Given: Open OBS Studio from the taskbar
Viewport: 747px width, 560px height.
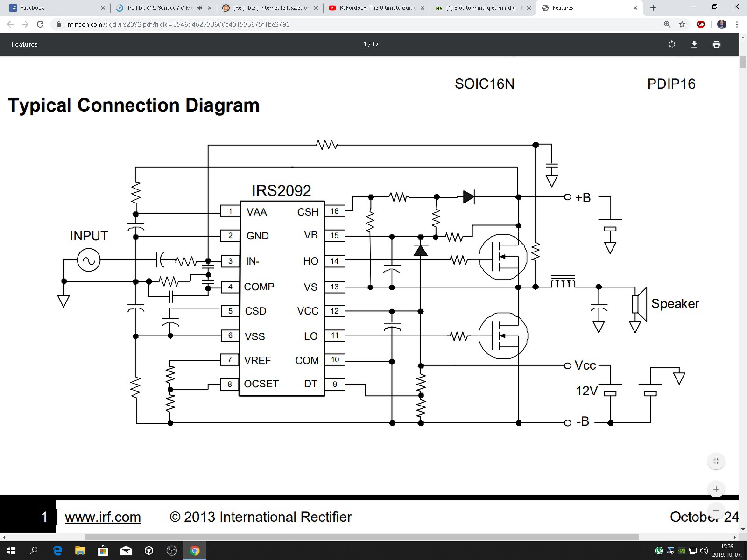Looking at the screenshot, I should click(x=172, y=551).
